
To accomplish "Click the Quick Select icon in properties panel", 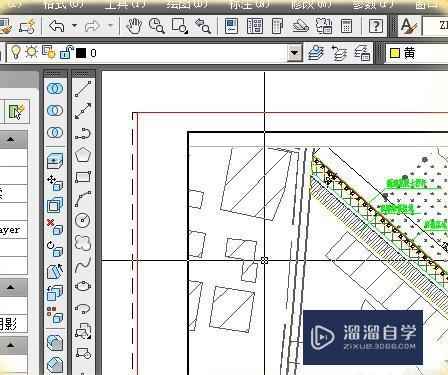I will [17, 111].
